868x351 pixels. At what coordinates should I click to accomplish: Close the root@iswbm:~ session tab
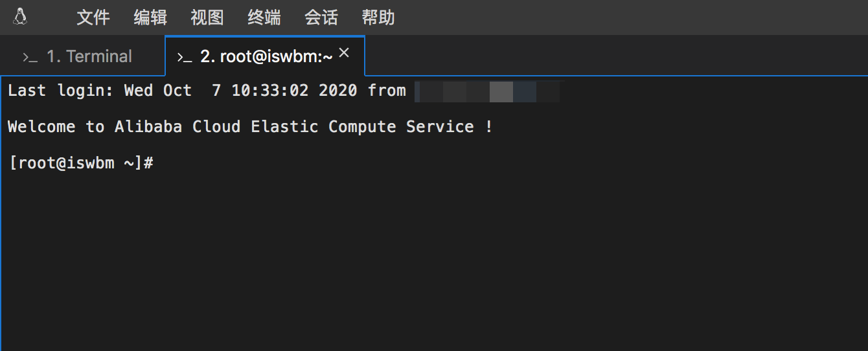344,53
